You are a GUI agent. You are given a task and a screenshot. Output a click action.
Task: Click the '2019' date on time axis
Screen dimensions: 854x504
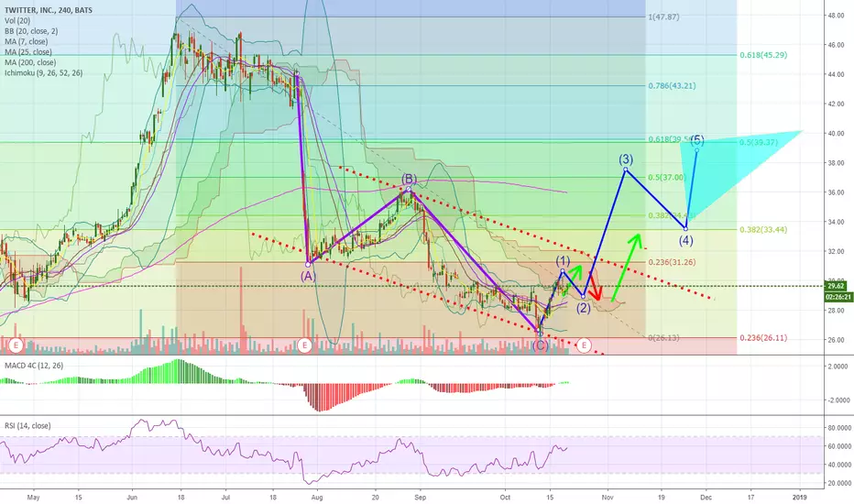click(800, 497)
